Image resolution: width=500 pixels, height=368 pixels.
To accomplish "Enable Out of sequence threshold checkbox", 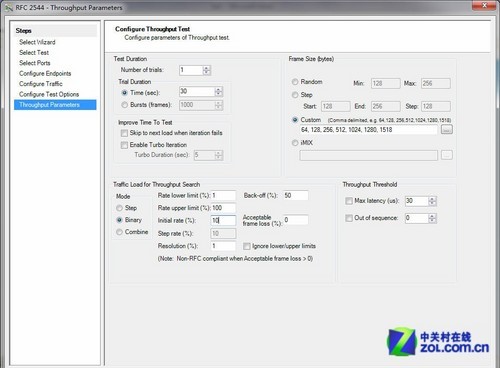I will (x=349, y=218).
